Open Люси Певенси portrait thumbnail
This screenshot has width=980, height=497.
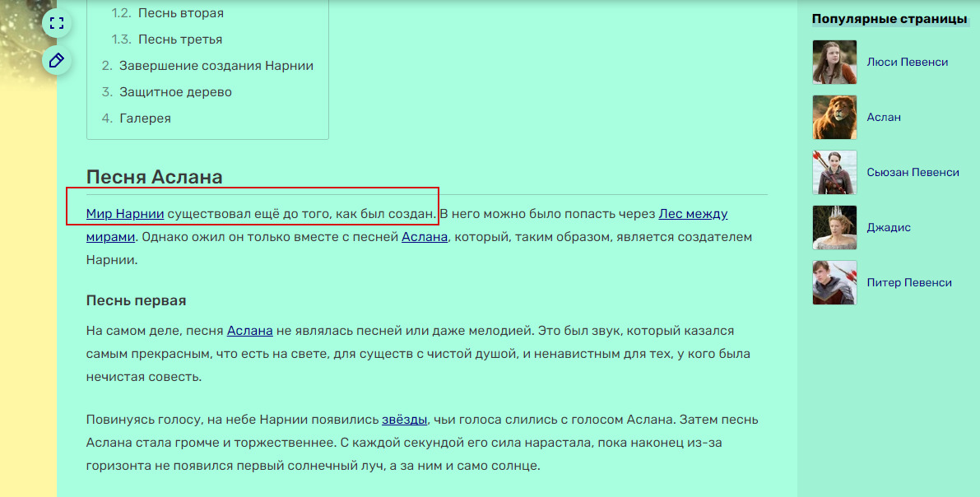click(x=834, y=63)
